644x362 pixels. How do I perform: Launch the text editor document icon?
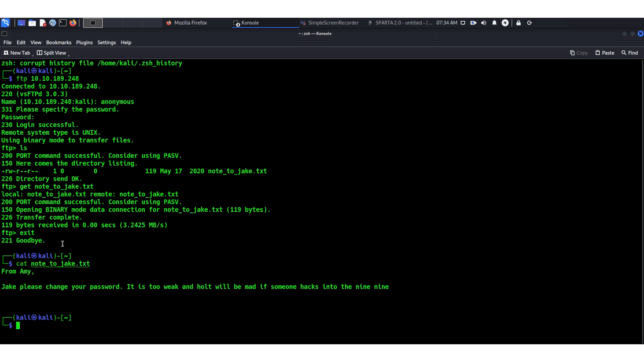(x=43, y=23)
